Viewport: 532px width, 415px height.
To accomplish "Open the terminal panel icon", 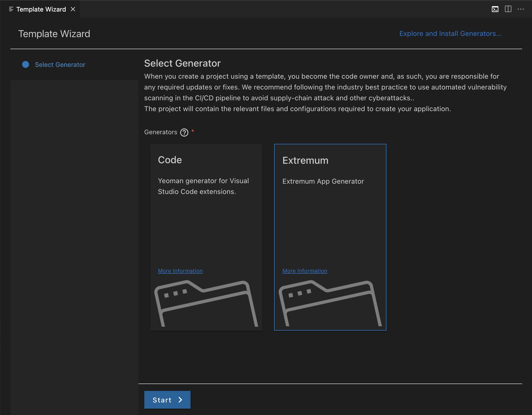I will [495, 9].
